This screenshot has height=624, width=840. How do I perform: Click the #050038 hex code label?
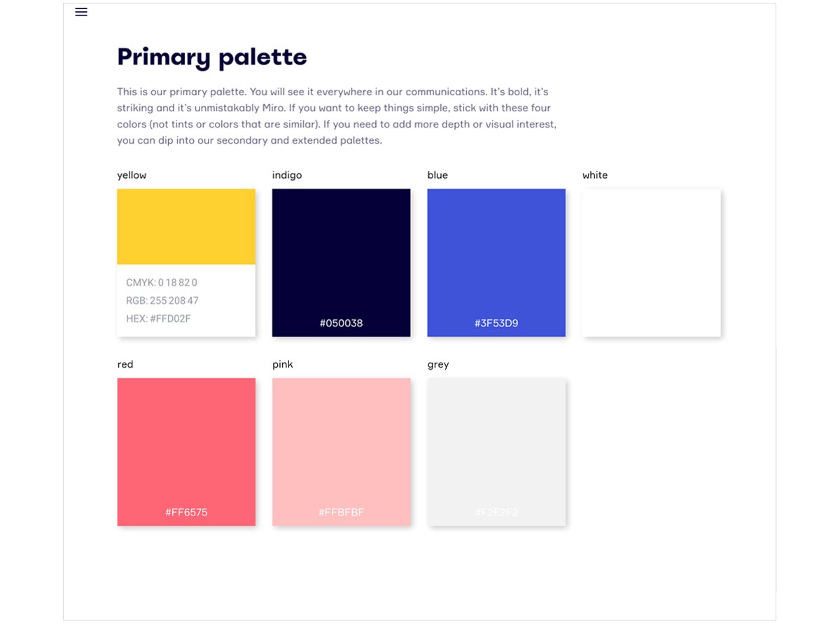point(341,324)
